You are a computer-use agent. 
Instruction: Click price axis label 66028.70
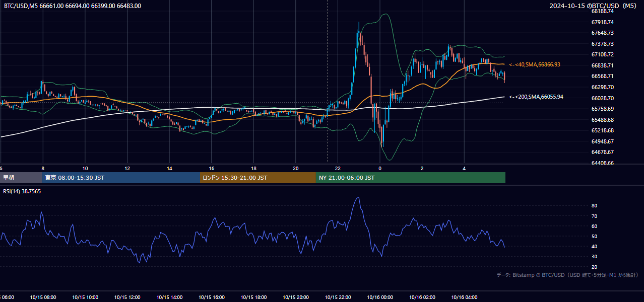[602, 98]
